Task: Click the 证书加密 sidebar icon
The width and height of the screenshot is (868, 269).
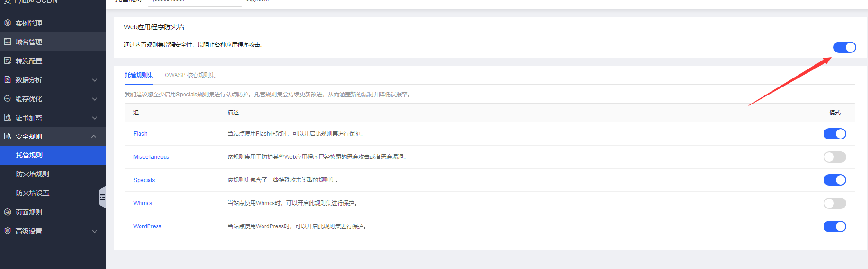Action: coord(8,117)
